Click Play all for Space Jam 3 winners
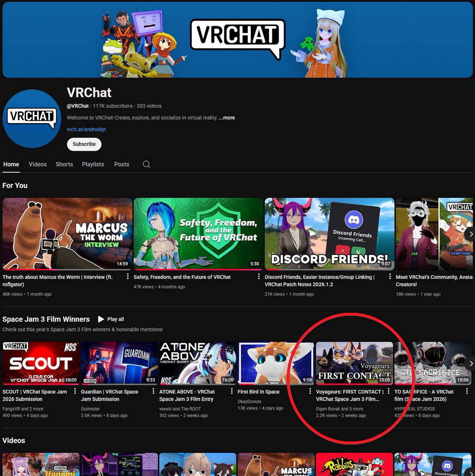The width and height of the screenshot is (475, 476). [111, 319]
